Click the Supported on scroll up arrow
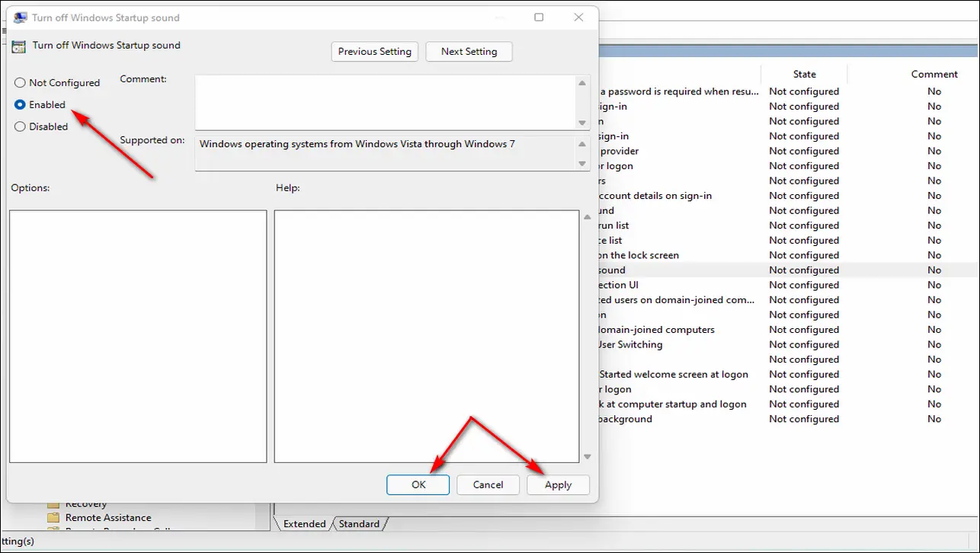This screenshot has width=980, height=553. pos(583,144)
